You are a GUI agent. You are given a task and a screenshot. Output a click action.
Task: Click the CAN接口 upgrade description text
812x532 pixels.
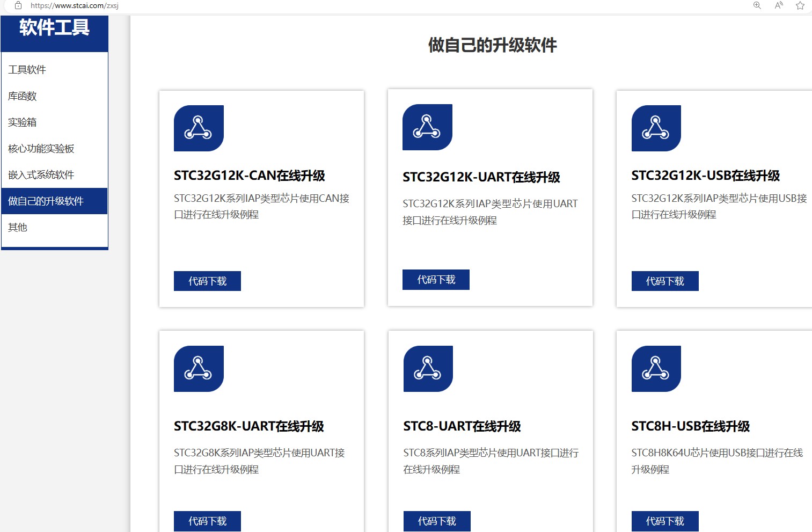pyautogui.click(x=262, y=207)
